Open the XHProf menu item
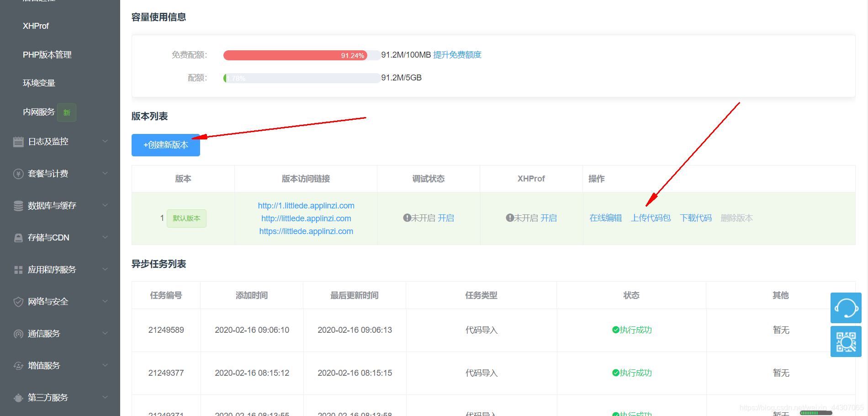This screenshot has height=416, width=868. point(36,26)
